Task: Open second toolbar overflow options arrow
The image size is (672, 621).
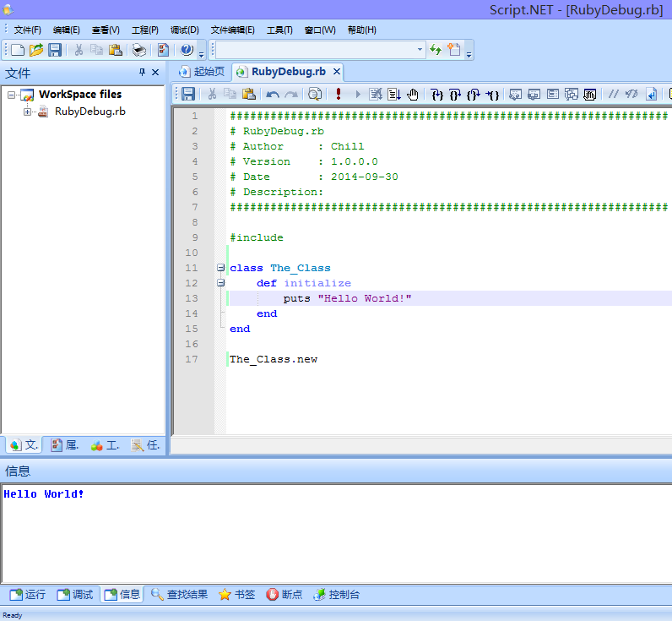Action: pyautogui.click(x=469, y=54)
